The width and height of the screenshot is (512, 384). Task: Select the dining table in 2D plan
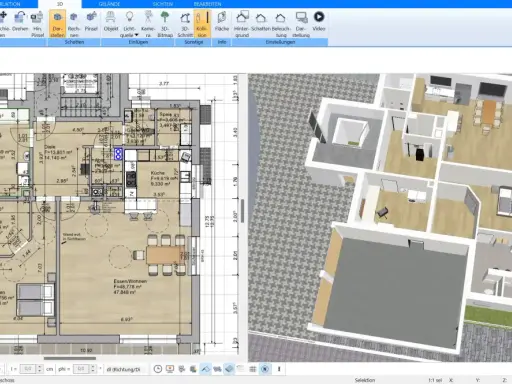[x=165, y=255]
